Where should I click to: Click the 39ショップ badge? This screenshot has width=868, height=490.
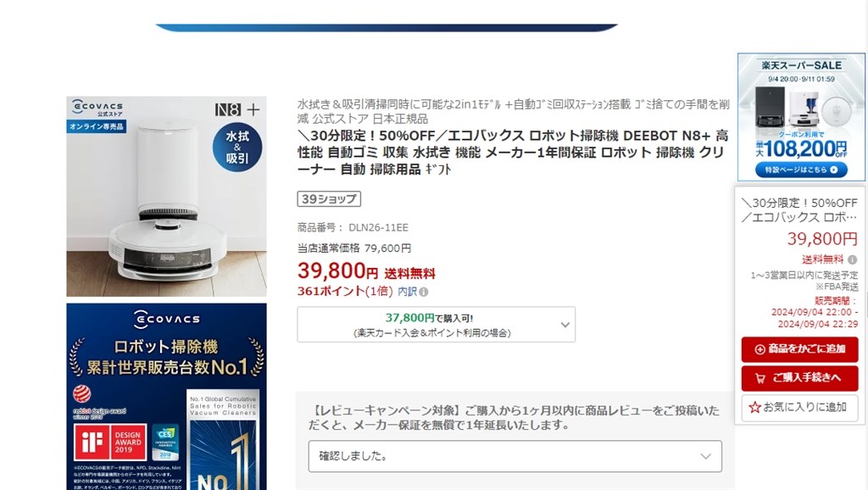coord(329,198)
